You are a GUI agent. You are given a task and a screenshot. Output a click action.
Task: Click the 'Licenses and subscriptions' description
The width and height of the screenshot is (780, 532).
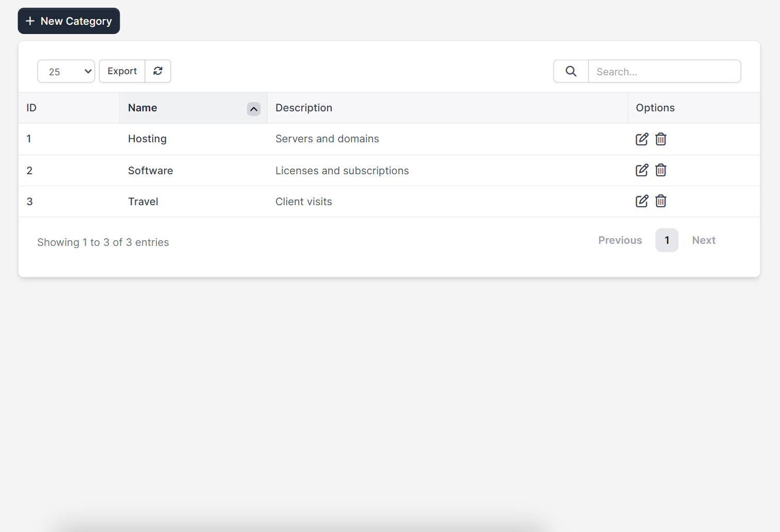[342, 171]
